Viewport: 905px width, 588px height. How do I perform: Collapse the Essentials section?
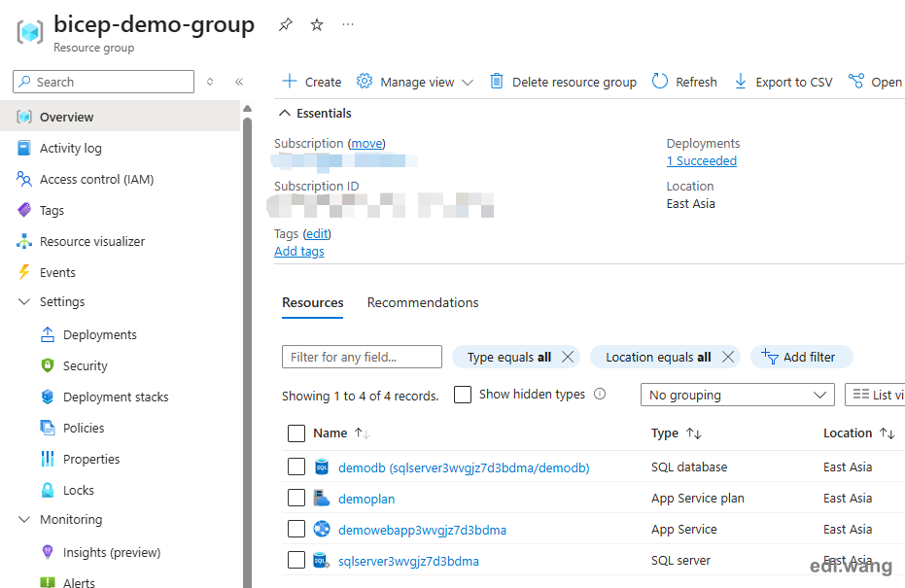(x=315, y=113)
